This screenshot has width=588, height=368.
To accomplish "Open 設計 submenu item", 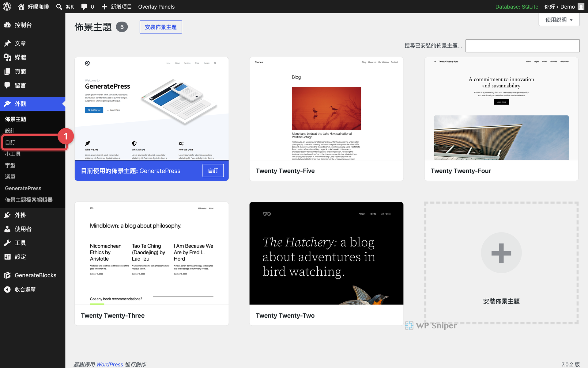I will (10, 131).
